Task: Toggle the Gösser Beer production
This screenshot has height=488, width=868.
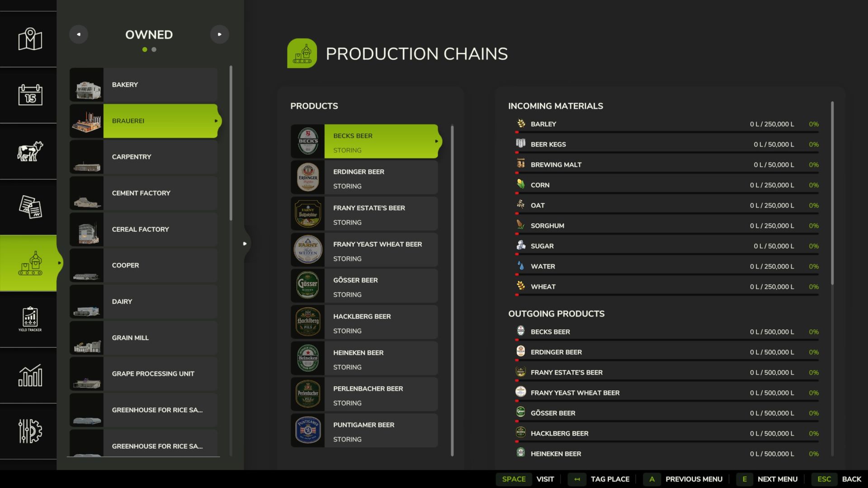Action: pos(364,286)
